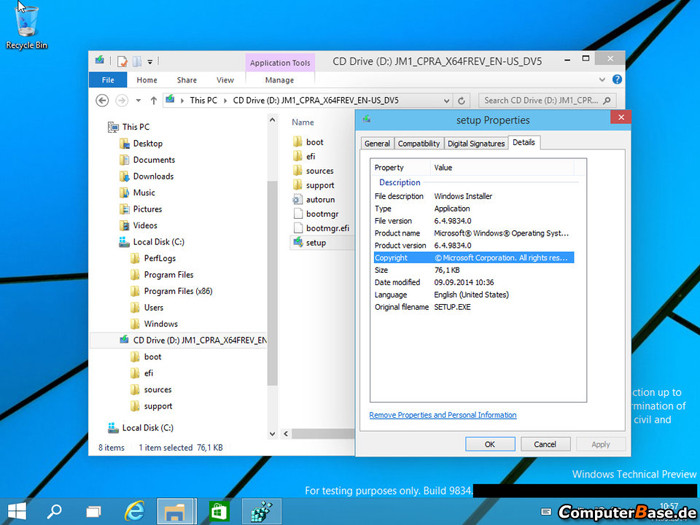Click Remove Properties and Personal Information link
This screenshot has width=700, height=525.
[x=443, y=415]
